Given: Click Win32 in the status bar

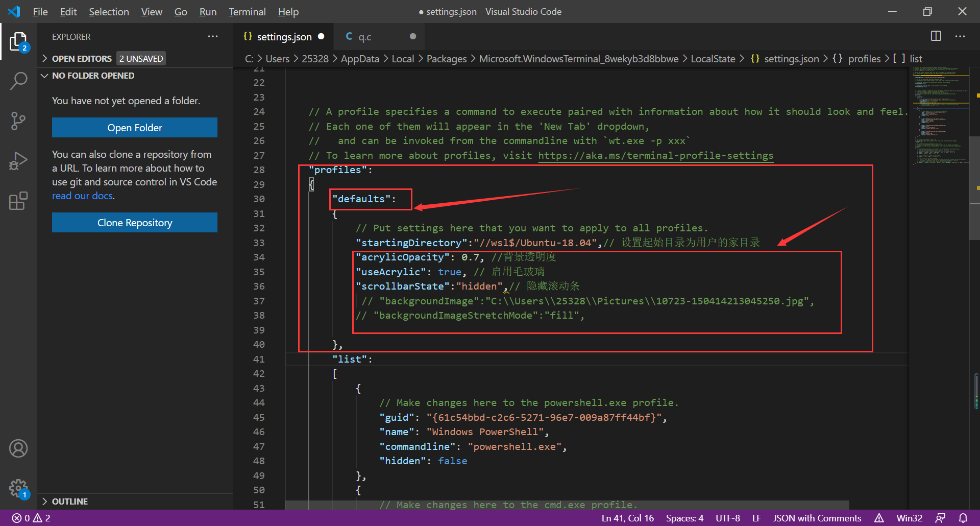Looking at the screenshot, I should 909,518.
